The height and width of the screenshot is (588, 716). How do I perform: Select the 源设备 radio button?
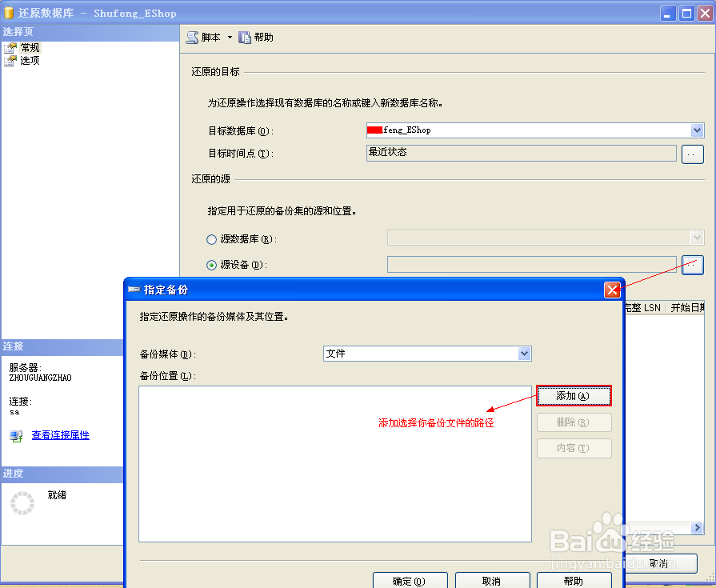click(210, 265)
